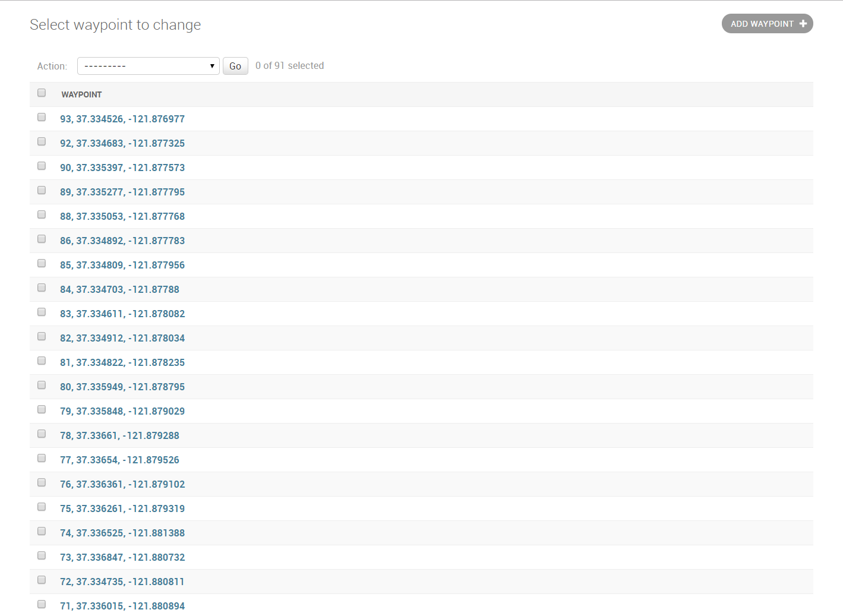
Task: Edit waypoint 88, 37.335053, -121.877768
Action: pos(122,216)
